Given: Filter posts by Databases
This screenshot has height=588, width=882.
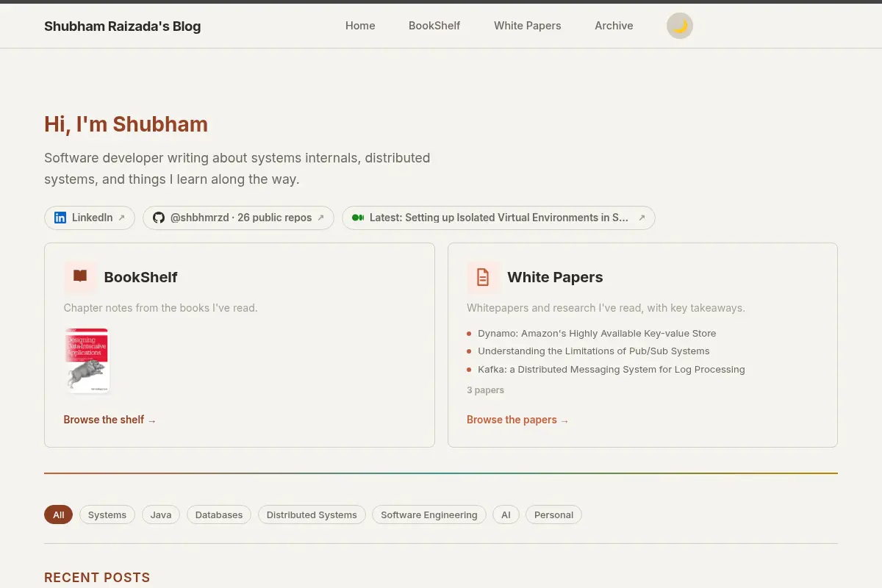Looking at the screenshot, I should coord(219,514).
